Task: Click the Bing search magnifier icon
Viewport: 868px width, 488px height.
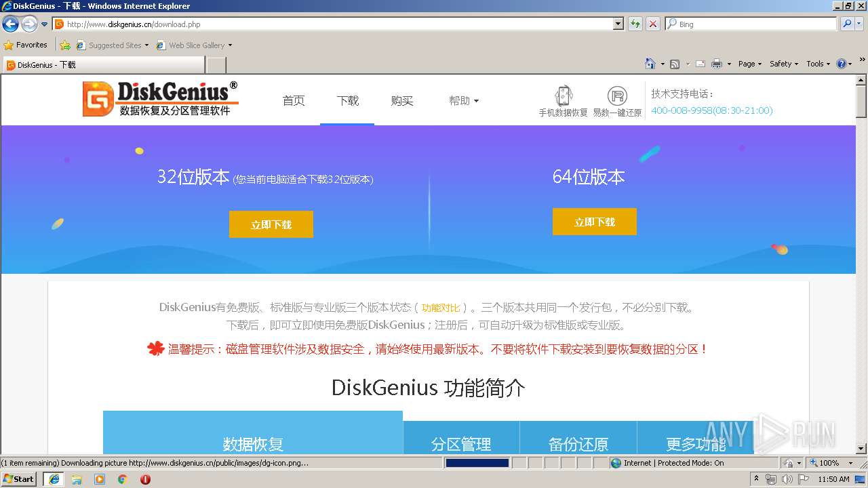Action: 846,24
